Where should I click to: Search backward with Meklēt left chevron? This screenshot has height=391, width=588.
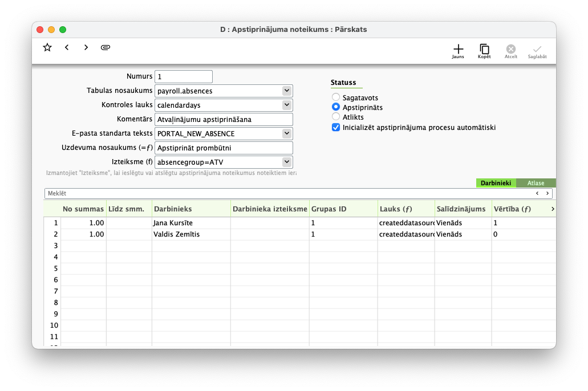coord(537,193)
